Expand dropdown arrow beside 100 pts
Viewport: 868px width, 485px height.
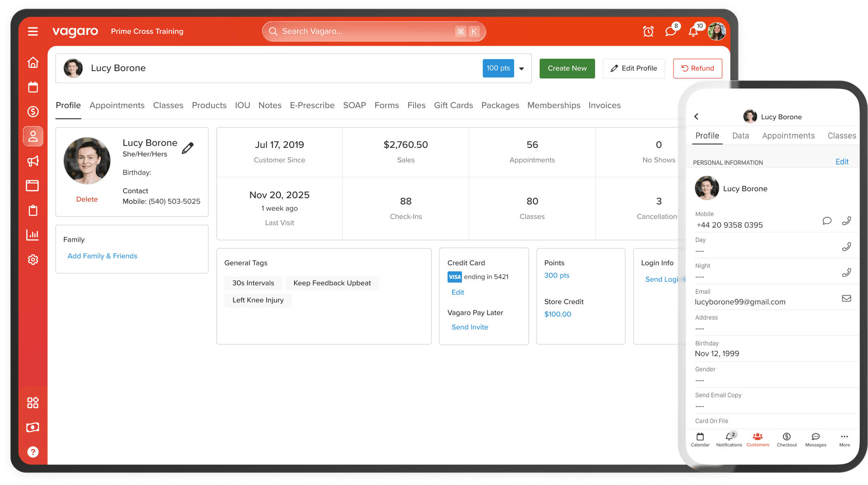522,69
